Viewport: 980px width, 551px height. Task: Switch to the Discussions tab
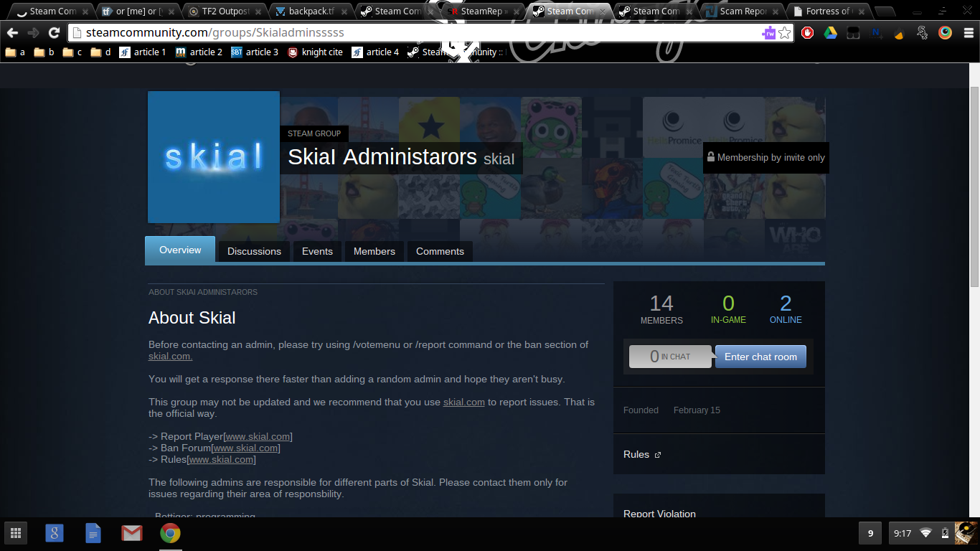click(254, 251)
